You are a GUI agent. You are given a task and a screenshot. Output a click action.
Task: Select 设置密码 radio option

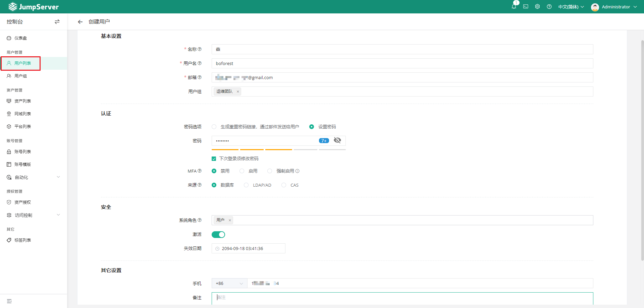coord(312,127)
